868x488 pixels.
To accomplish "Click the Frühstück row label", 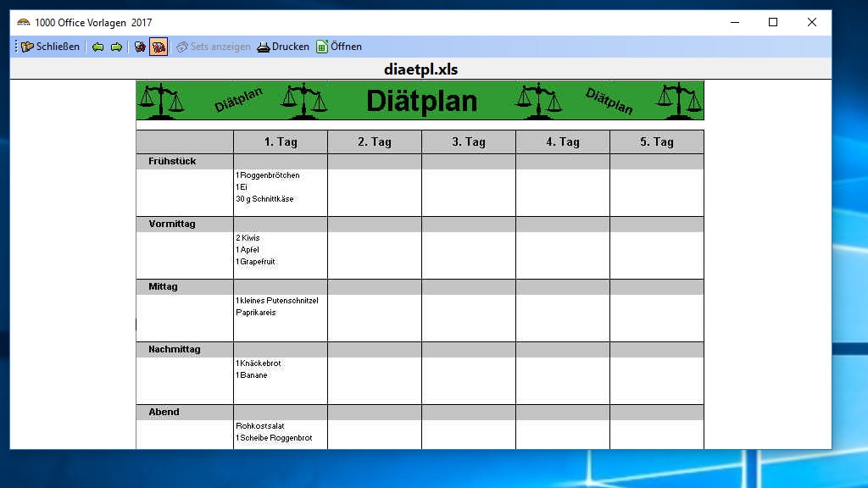I will click(x=172, y=161).
